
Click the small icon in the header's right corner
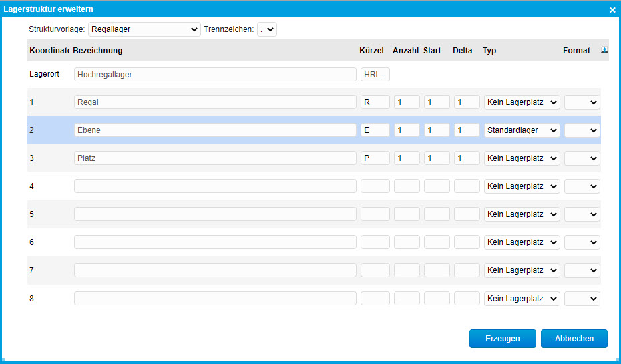point(604,50)
